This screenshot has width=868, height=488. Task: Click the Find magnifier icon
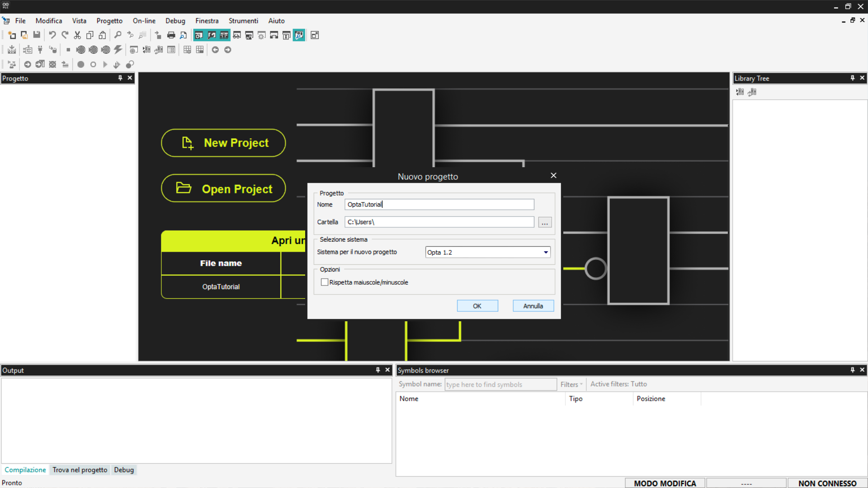118,35
